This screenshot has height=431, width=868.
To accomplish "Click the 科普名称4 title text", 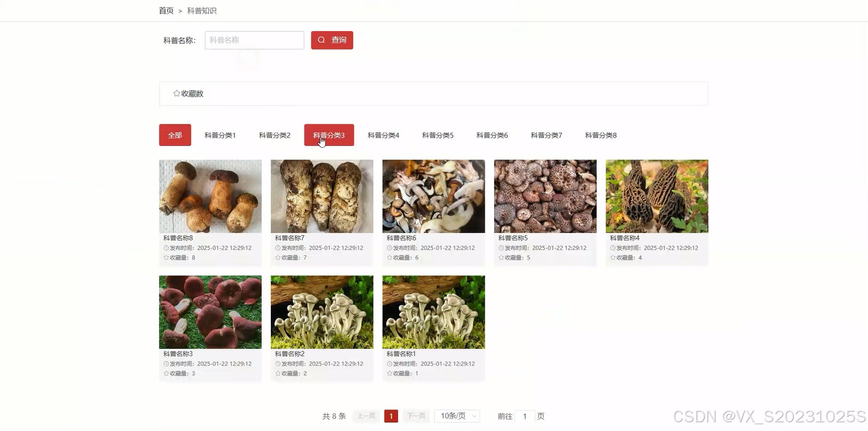I will click(x=625, y=238).
